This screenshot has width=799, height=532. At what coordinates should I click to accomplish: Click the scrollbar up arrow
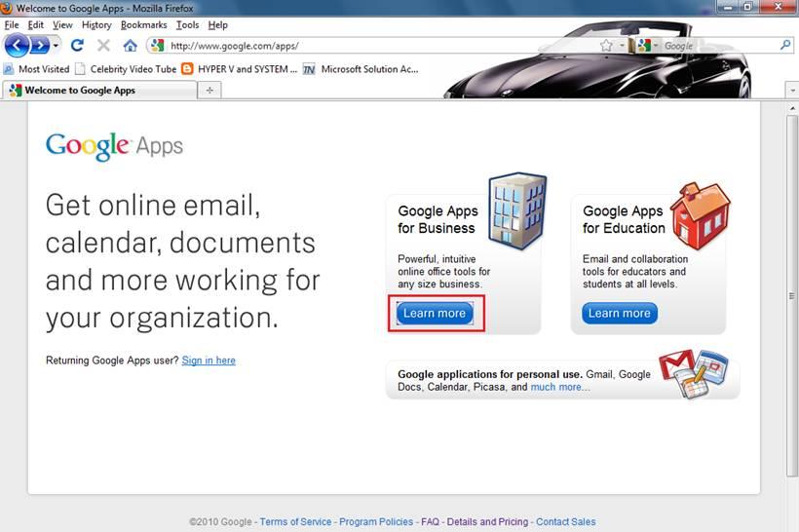click(792, 108)
